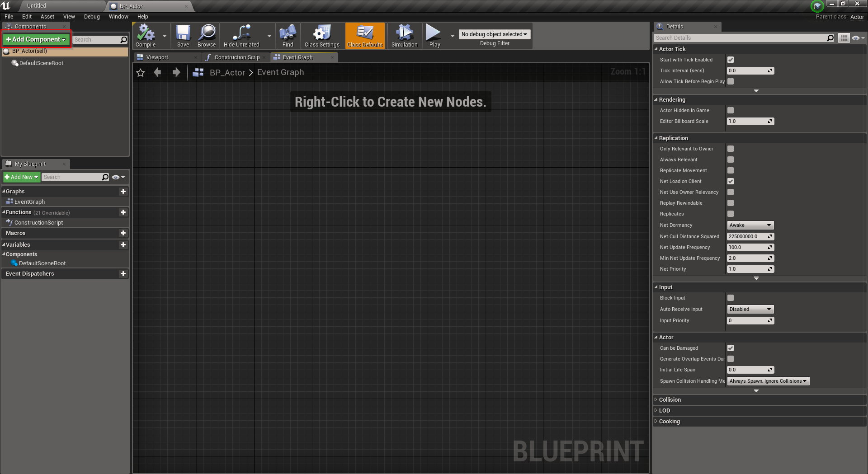Open the debug object selector dropdown

[495, 34]
